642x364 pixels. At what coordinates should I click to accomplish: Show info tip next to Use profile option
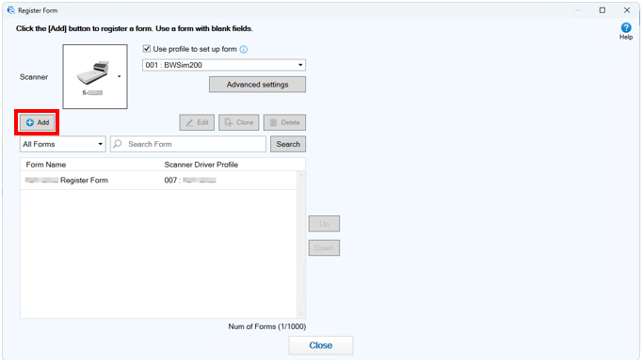pyautogui.click(x=244, y=50)
